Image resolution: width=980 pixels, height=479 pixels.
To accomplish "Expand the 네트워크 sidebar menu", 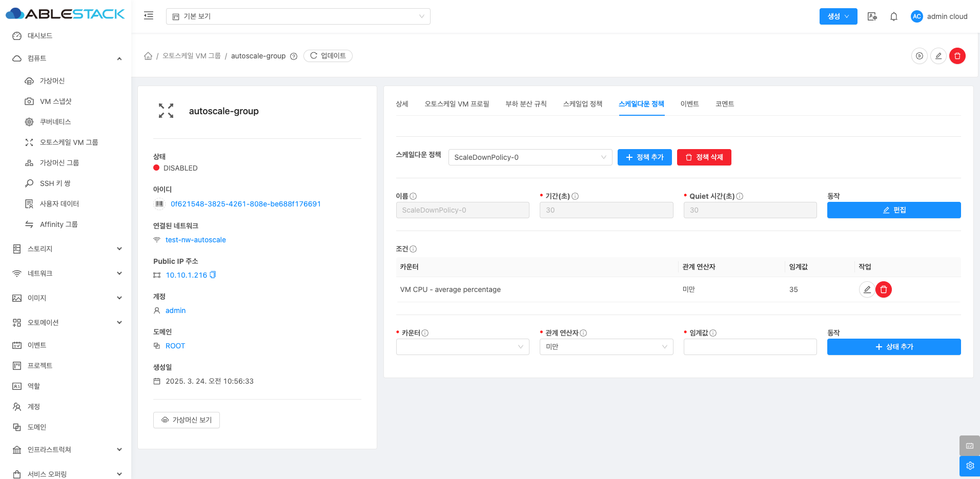I will click(x=67, y=274).
